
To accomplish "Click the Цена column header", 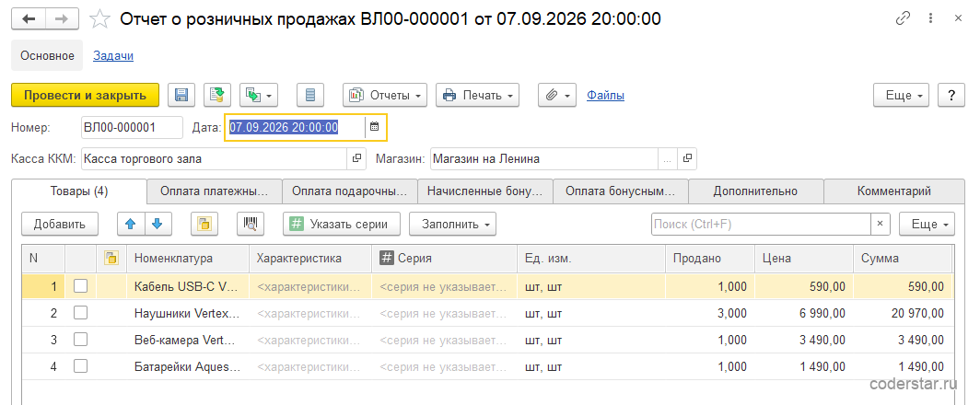I will (804, 258).
